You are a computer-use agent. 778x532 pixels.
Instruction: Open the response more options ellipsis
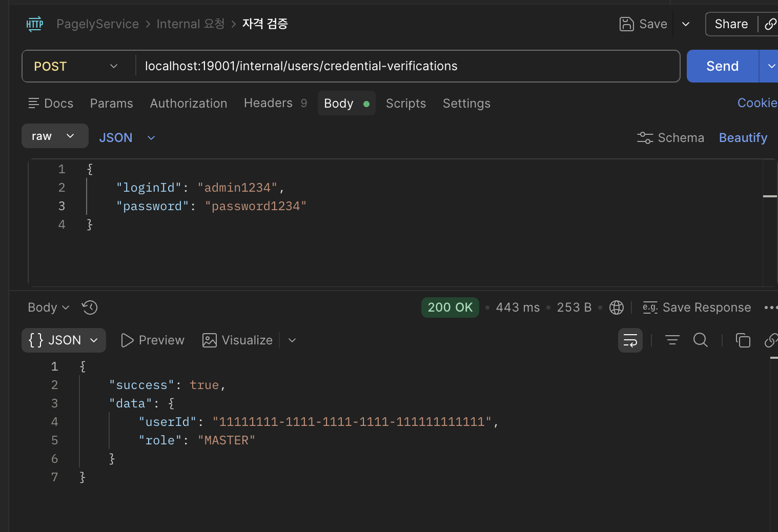(770, 308)
